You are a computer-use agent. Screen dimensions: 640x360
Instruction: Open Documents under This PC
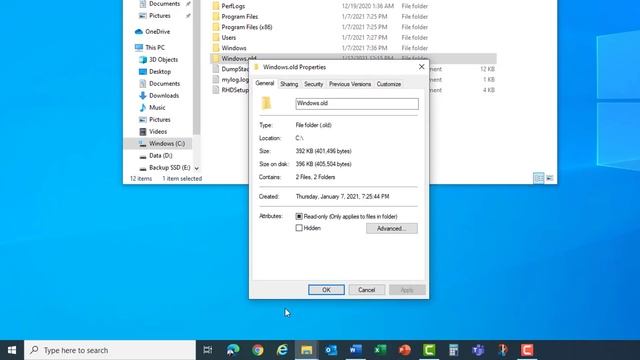(x=164, y=83)
